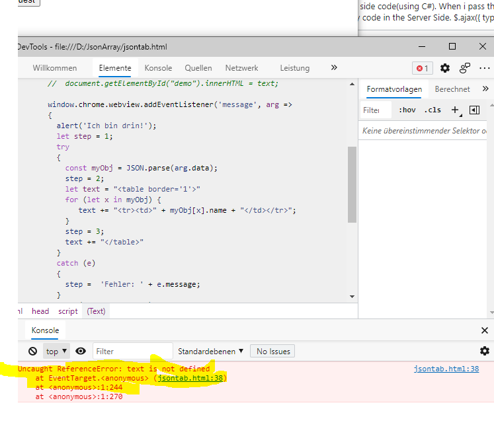Click the 'const myObj = JSON.parse' line

tap(142, 168)
